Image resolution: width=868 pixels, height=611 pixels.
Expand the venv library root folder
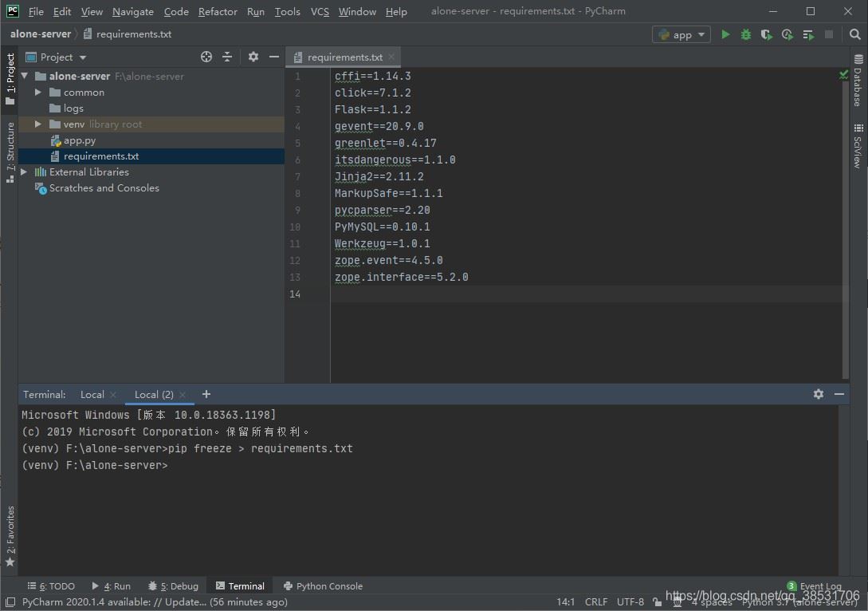37,124
